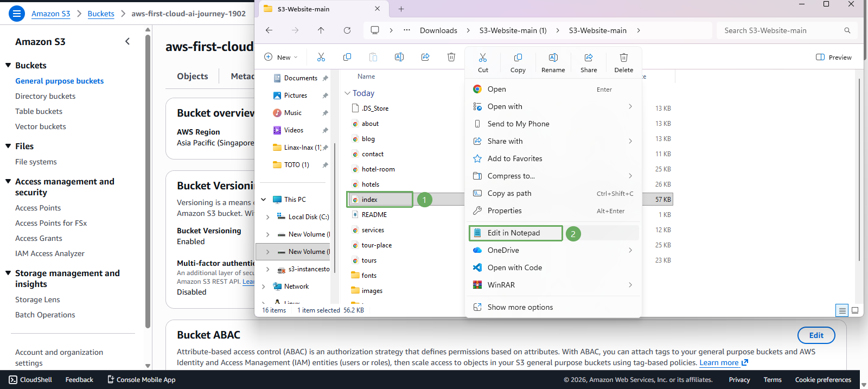Open a new File Explorer tab
The width and height of the screenshot is (868, 389).
[401, 9]
